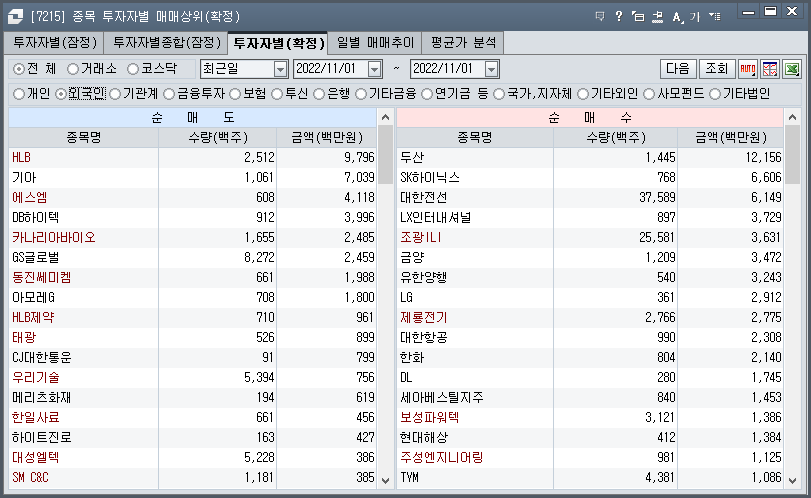Minimize the 7215 window
Screen dimensions: 811x498
pyautogui.click(x=748, y=11)
